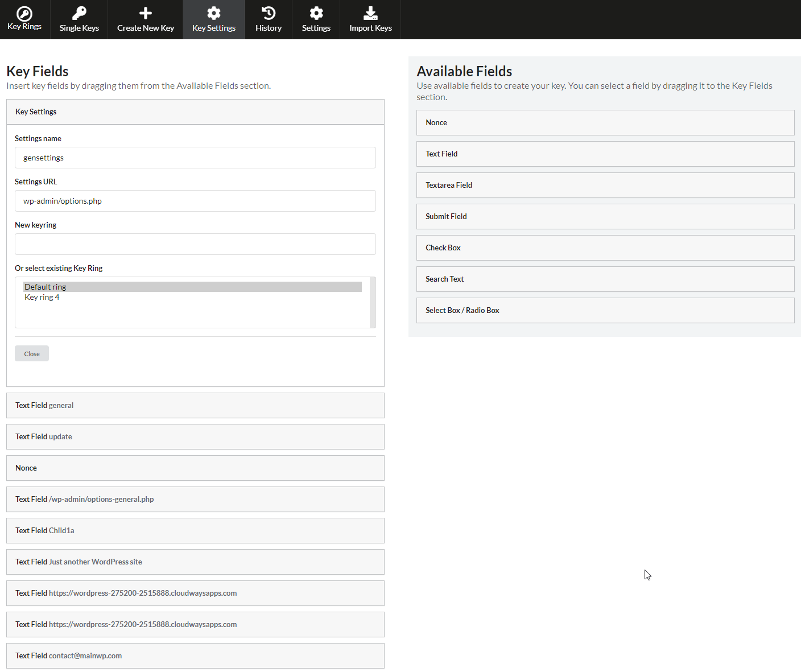
Task: Select Check Box in Available Fields
Action: click(605, 248)
